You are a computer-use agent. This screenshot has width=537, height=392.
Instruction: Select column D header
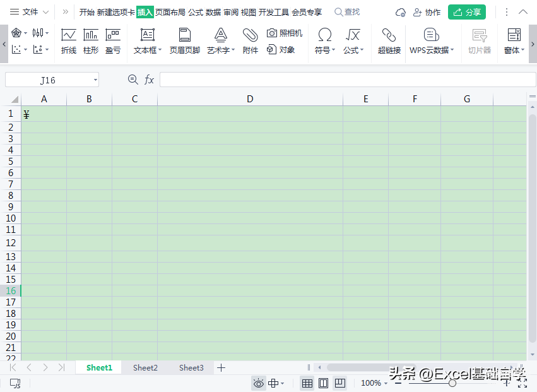250,99
